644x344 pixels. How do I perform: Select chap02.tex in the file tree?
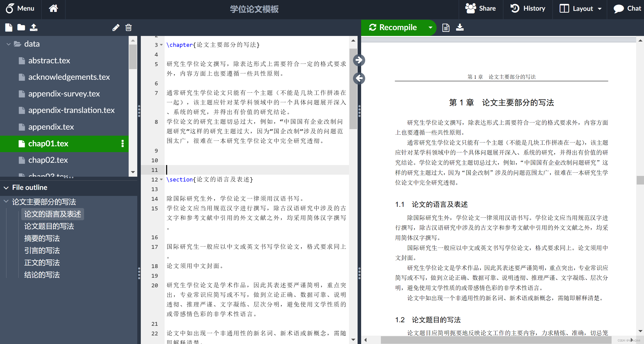pyautogui.click(x=48, y=160)
